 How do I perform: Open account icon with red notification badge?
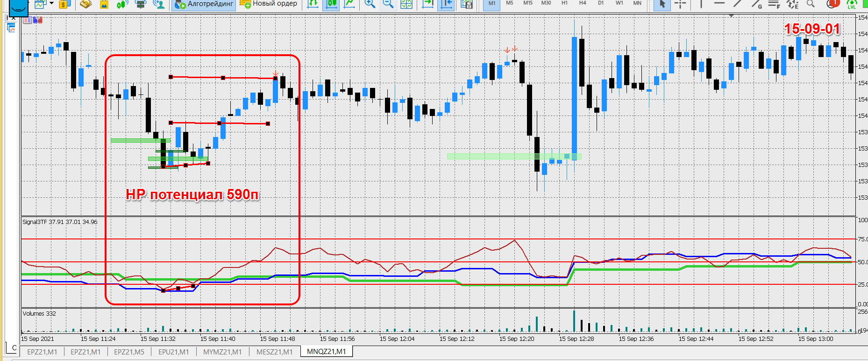pyautogui.click(x=833, y=4)
